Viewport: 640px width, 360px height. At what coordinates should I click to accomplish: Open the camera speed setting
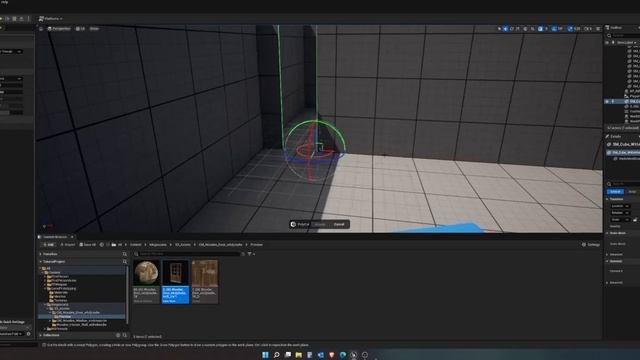pos(588,29)
